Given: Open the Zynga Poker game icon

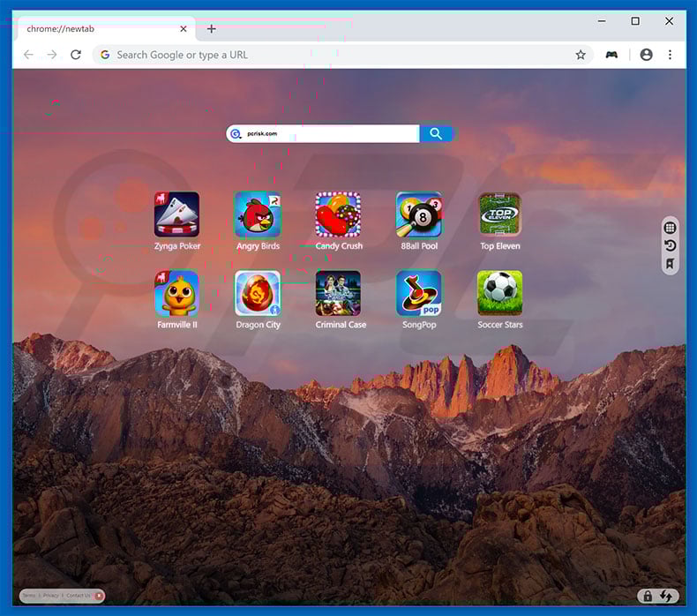Looking at the screenshot, I should (176, 214).
